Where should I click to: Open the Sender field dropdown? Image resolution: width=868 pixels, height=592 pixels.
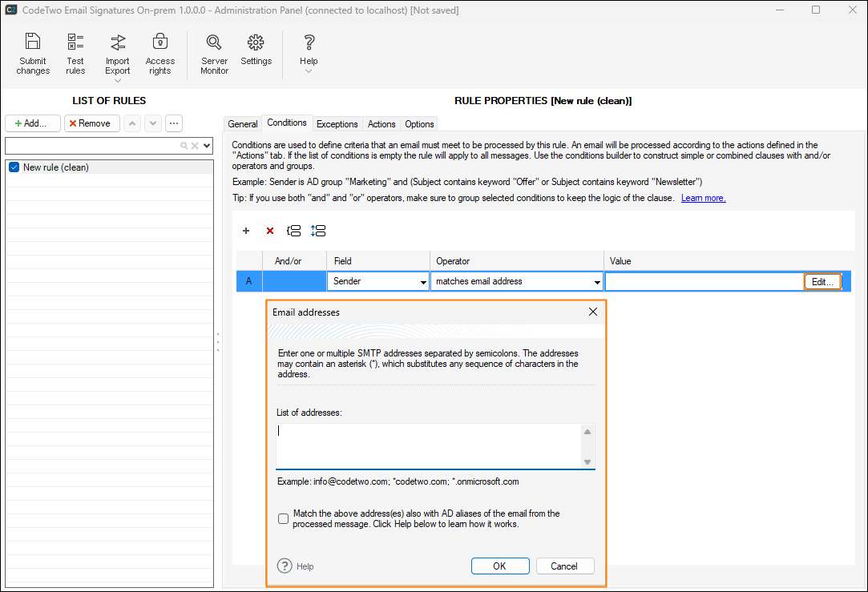click(423, 282)
